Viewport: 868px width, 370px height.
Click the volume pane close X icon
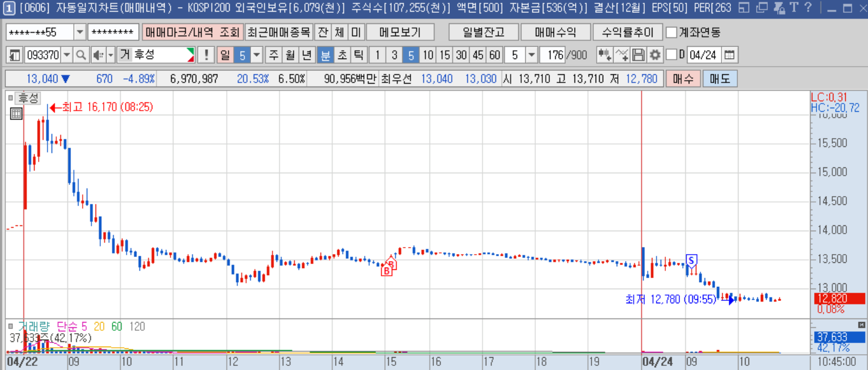pyautogui.click(x=861, y=324)
